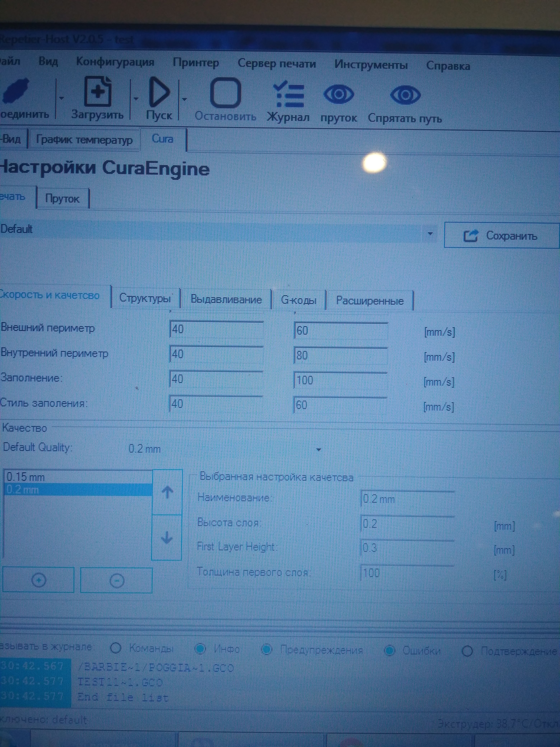The image size is (560, 747).
Task: Toggle the Journal (Журнал) log icon
Action: (288, 95)
